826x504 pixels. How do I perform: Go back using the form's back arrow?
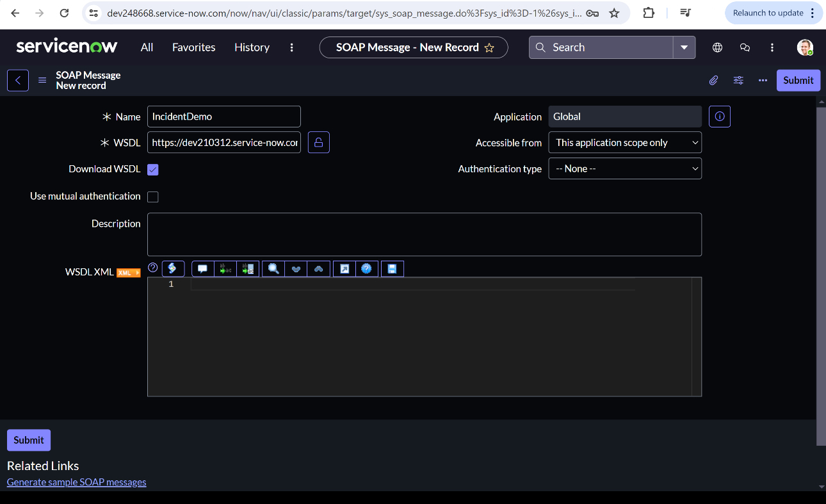pos(18,80)
